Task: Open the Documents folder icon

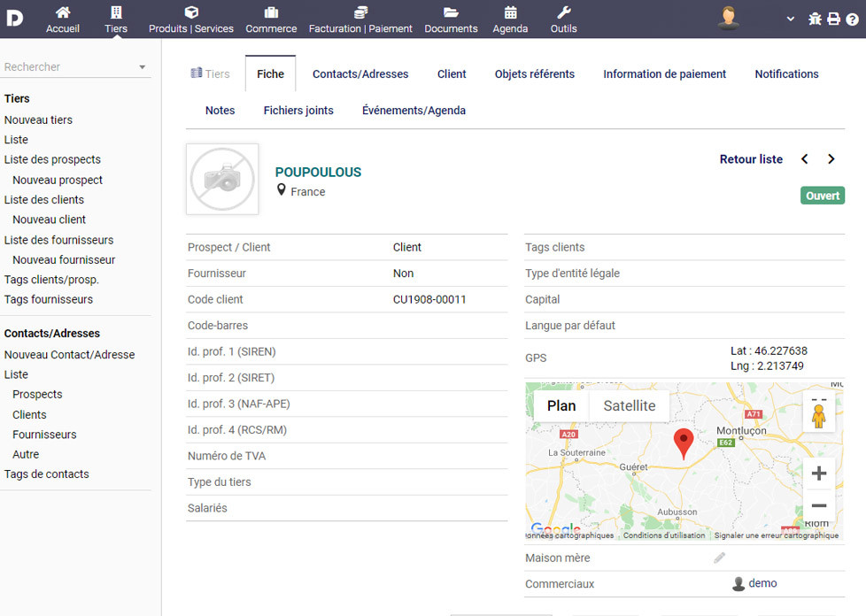Action: pos(451,12)
